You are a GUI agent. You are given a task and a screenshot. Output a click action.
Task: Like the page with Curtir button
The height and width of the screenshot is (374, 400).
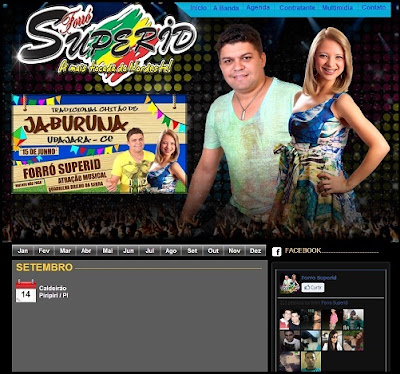point(313,287)
